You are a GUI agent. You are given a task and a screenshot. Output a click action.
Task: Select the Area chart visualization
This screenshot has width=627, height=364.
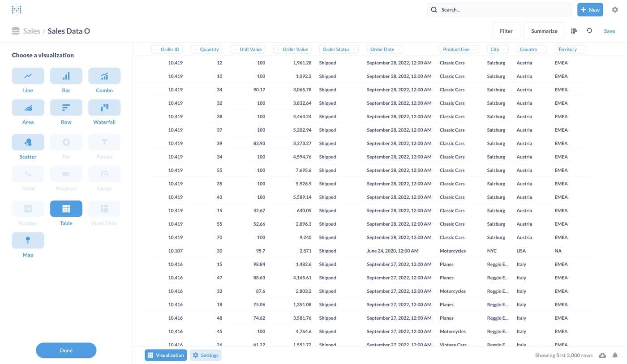point(28,108)
